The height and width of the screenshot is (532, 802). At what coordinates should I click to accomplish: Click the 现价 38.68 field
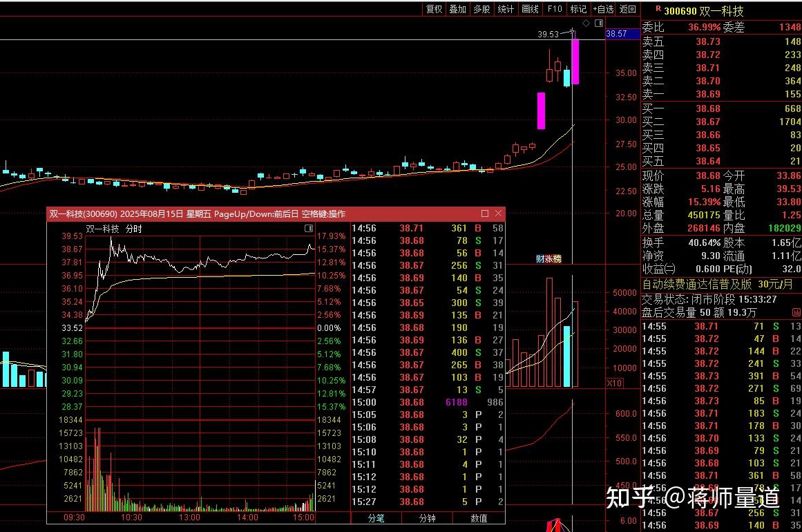click(x=681, y=175)
